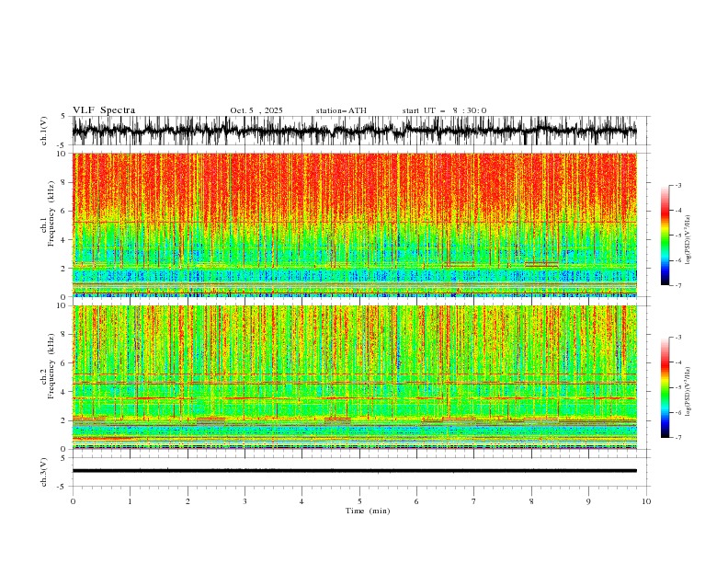
Task: Click the station=ATH label
Action: click(x=341, y=110)
